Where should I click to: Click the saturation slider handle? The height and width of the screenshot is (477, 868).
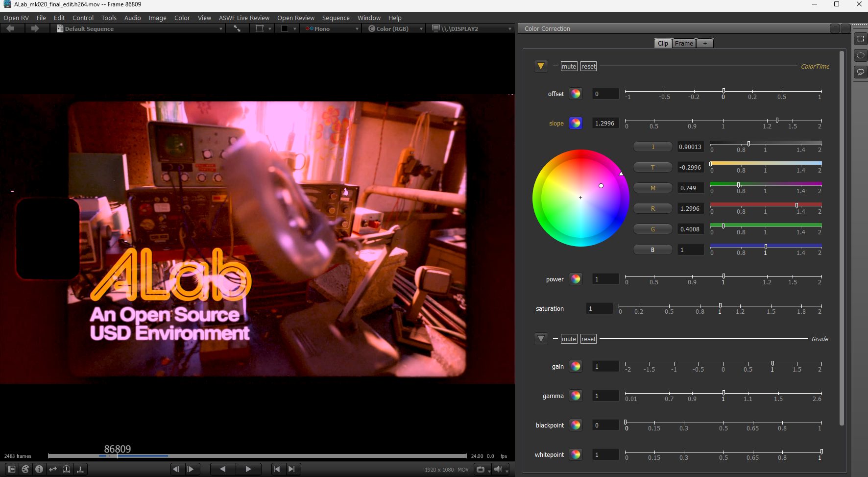(x=720, y=306)
